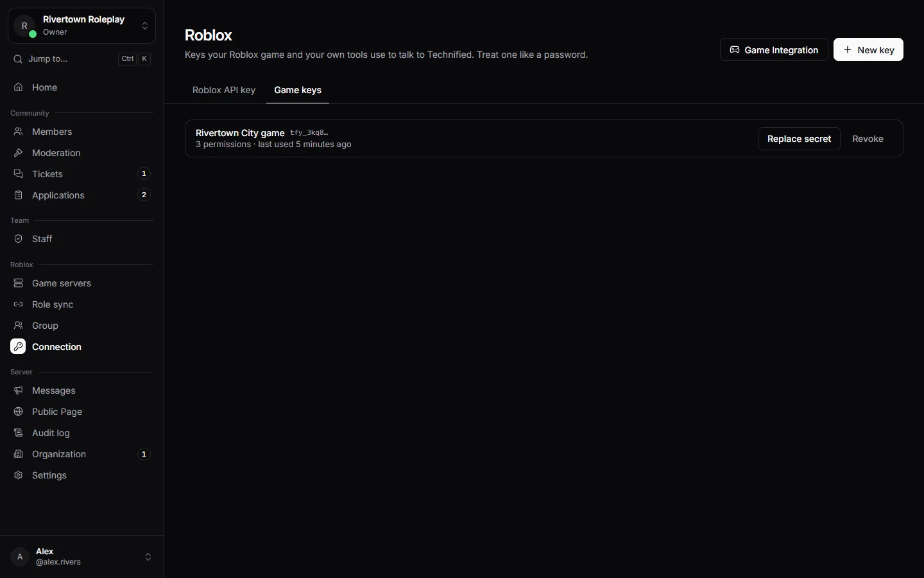924x578 pixels.
Task: Switch to the Game keys tab
Action: pyautogui.click(x=298, y=90)
